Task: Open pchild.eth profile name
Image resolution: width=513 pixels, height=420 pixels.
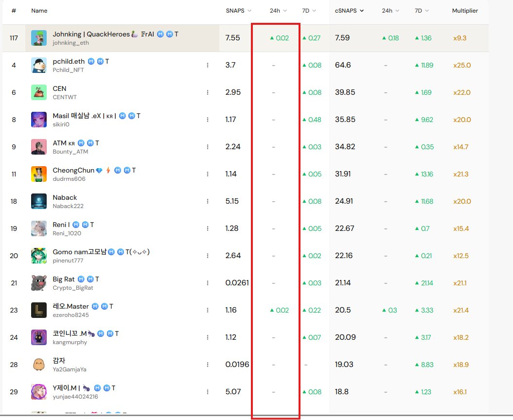Action: 69,62
